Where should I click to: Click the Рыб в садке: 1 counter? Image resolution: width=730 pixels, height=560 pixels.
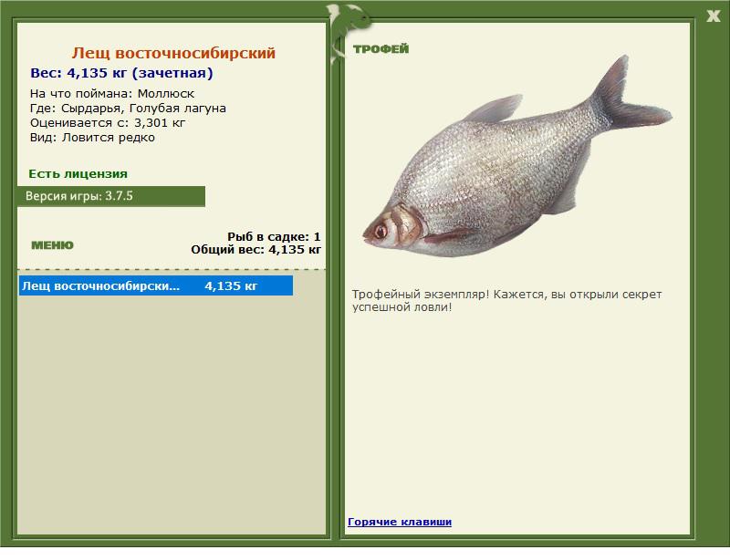point(274,236)
